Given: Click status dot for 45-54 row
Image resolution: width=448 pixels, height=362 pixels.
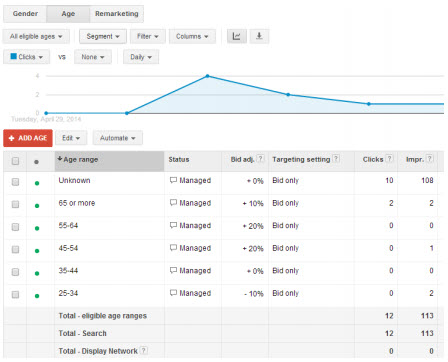Looking at the screenshot, I should [x=37, y=251].
